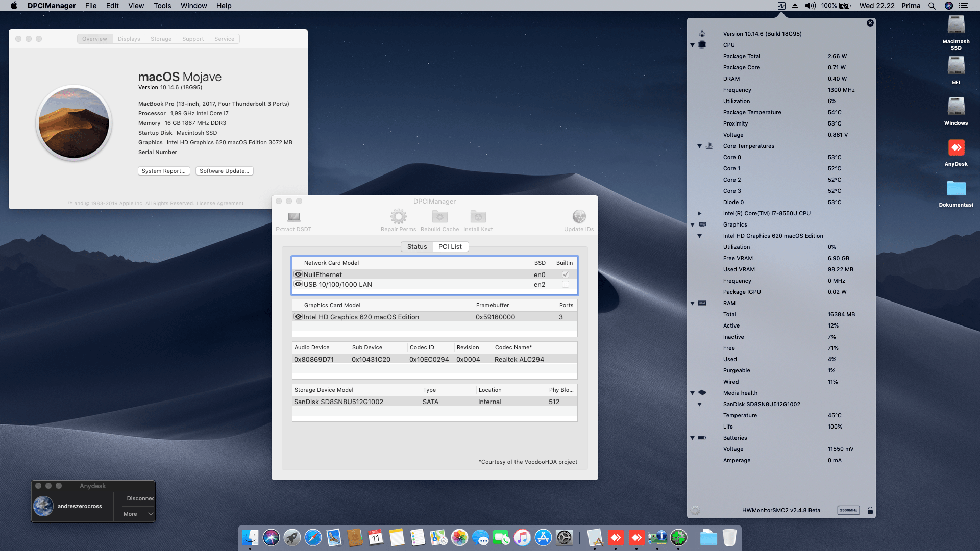
Task: Open the More dropdown in Anydesk panel
Action: coord(138,514)
